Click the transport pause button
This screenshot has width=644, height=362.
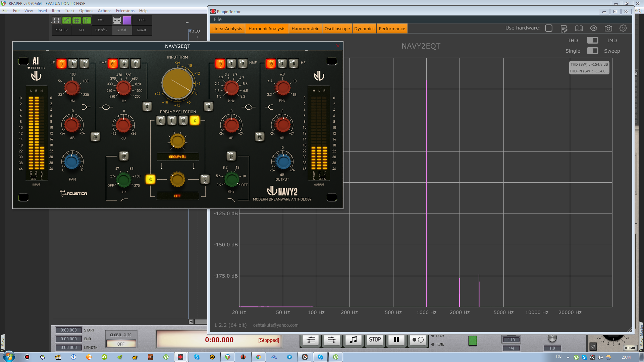point(396,340)
